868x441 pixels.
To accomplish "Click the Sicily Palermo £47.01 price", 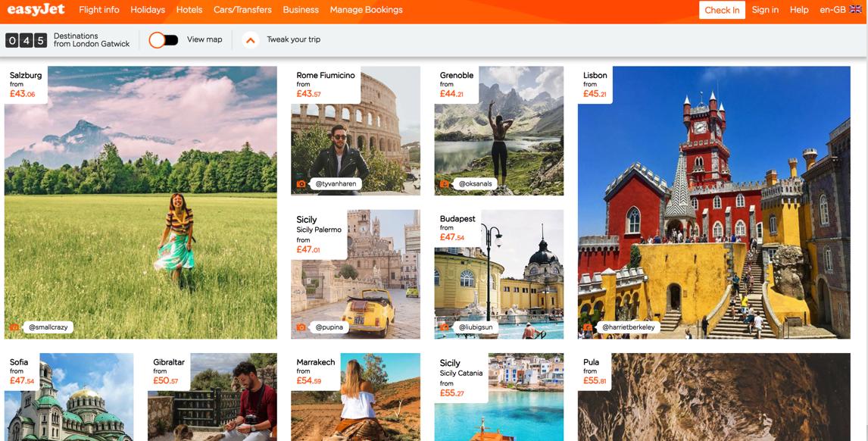I will (x=308, y=250).
